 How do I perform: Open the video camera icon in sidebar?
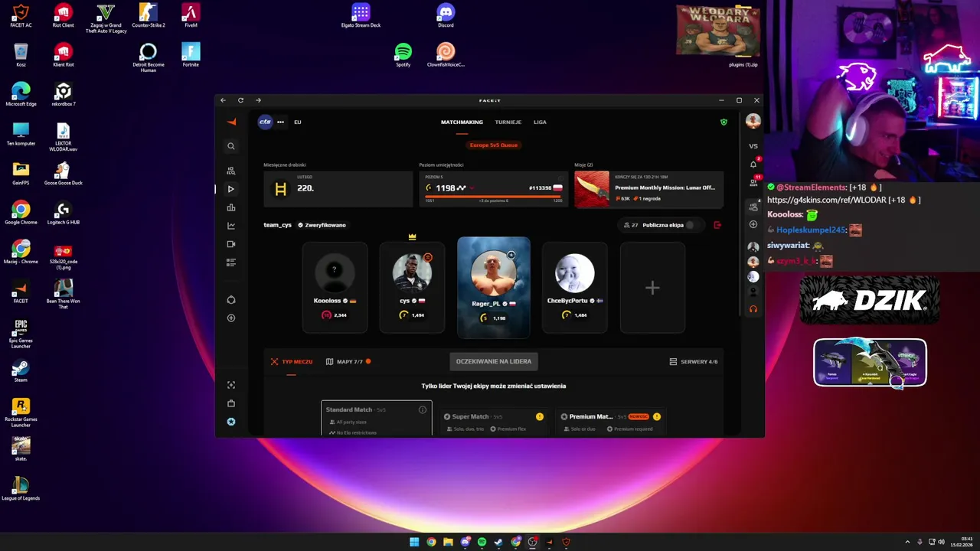[231, 244]
